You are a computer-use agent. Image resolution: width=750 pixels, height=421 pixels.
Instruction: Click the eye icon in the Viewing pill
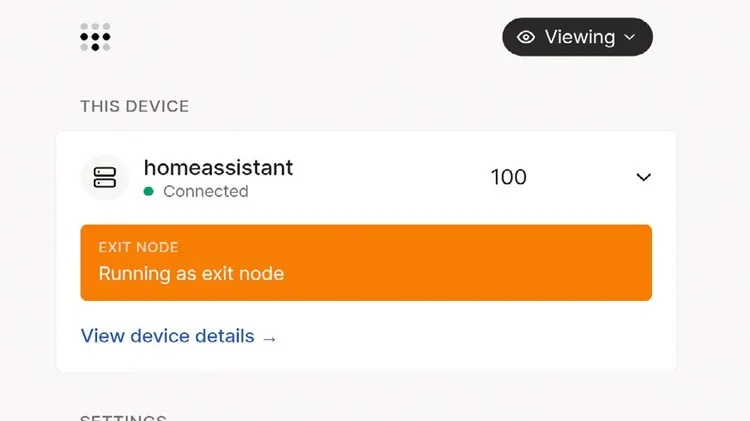click(526, 37)
